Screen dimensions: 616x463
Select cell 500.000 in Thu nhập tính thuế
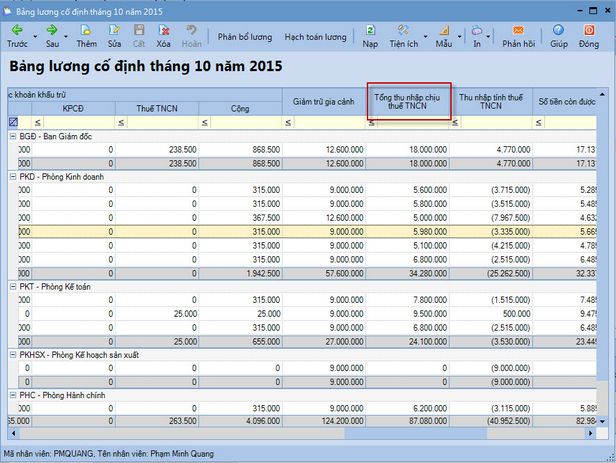491,314
